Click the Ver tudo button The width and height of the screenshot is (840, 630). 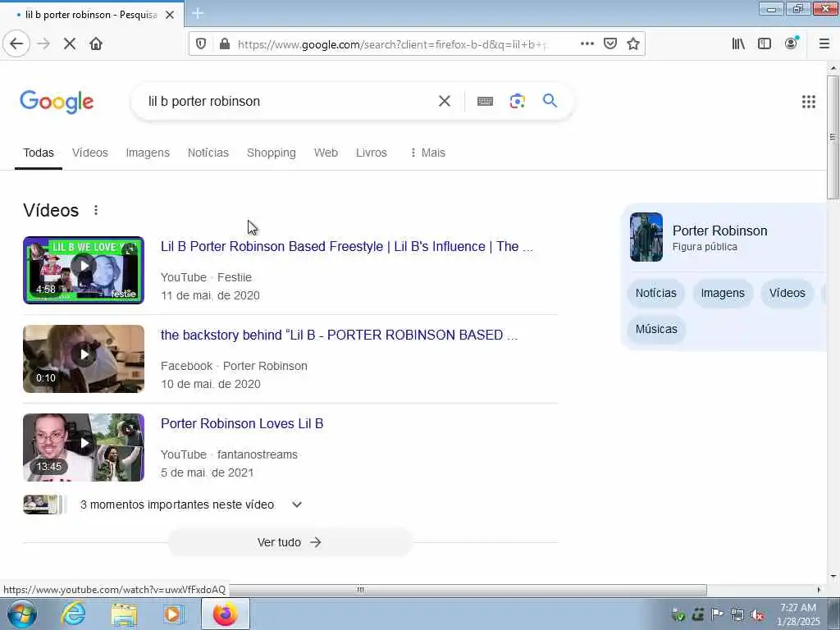tap(290, 542)
